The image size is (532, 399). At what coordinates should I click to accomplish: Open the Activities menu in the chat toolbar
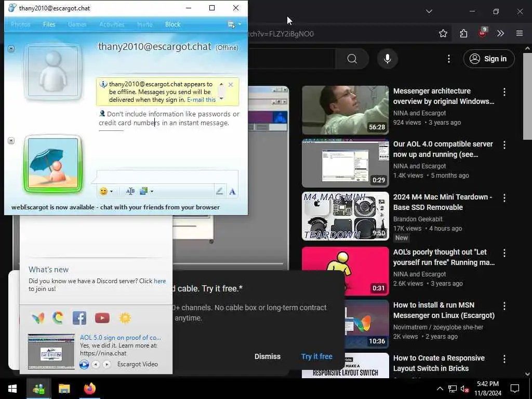pyautogui.click(x=112, y=24)
